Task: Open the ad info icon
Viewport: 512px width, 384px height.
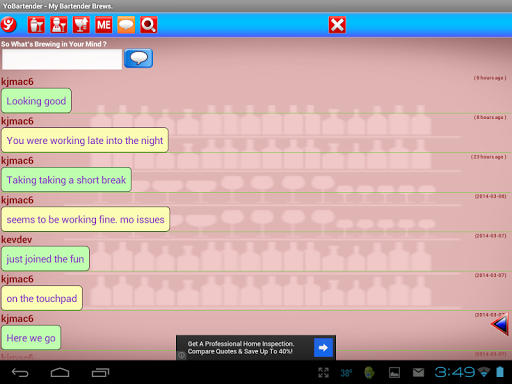Action: (x=181, y=355)
